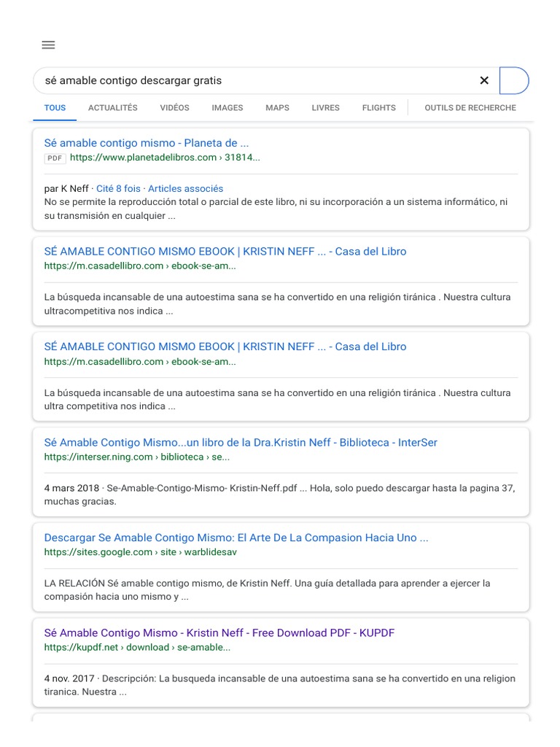Expand OUTILS DE RECHERCHE options

click(x=470, y=108)
